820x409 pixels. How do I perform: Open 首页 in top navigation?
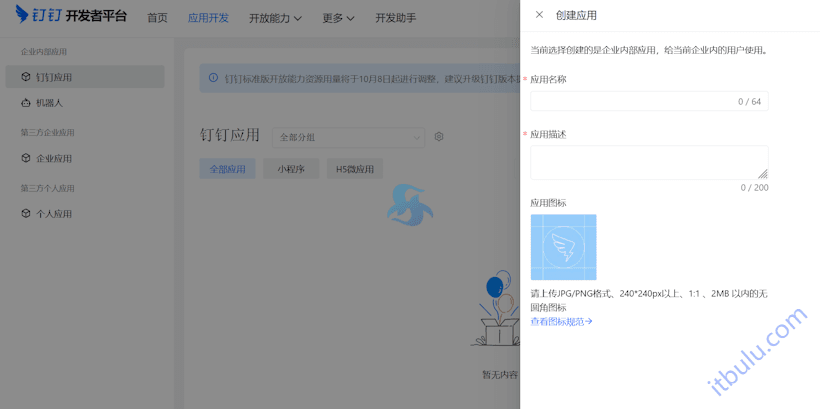click(x=157, y=18)
